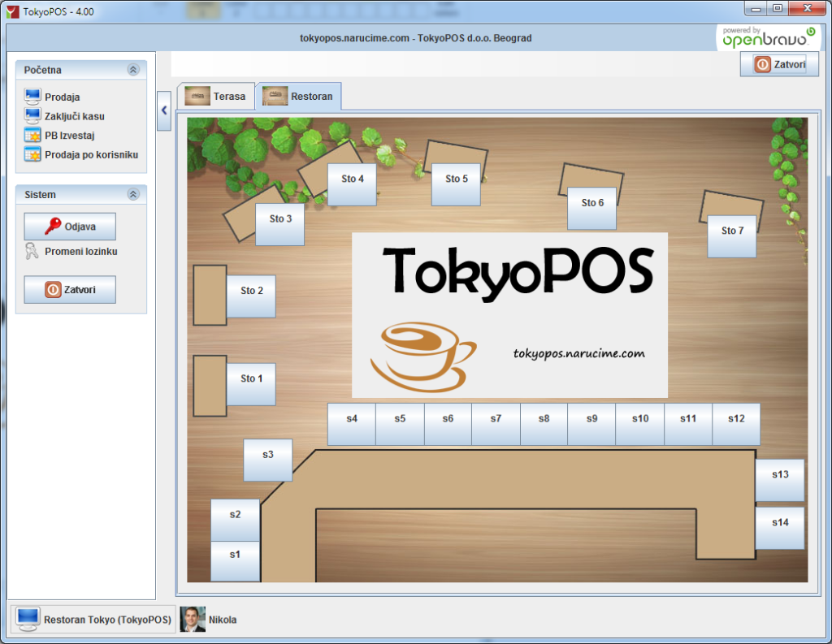
Task: Select bar seat s9
Action: (591, 424)
